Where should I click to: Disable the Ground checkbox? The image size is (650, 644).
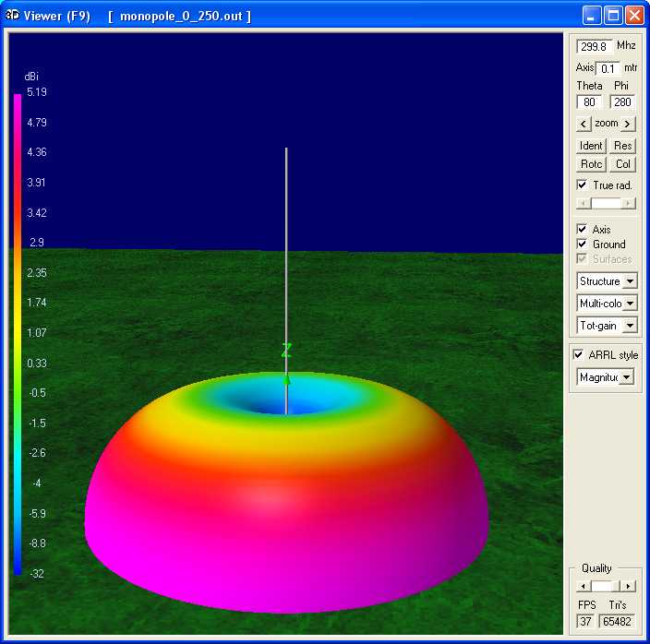coord(582,244)
